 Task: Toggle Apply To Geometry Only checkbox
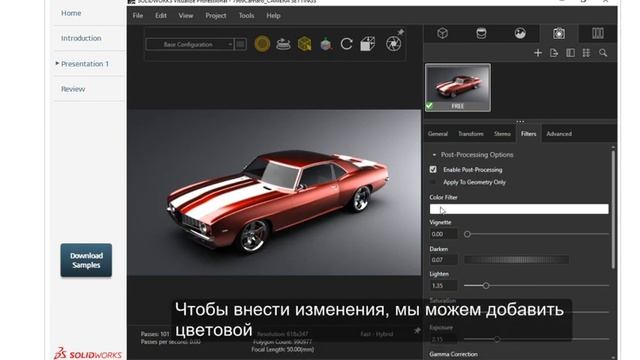[x=433, y=182]
